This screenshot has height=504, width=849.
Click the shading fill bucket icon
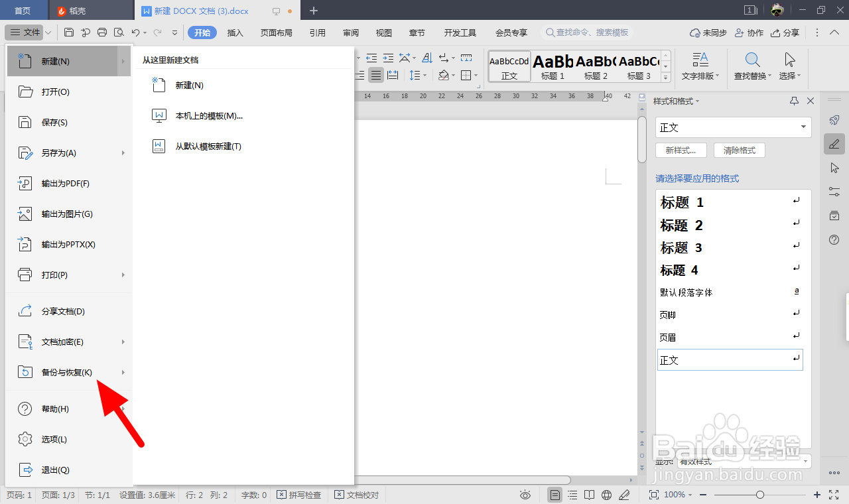point(444,75)
